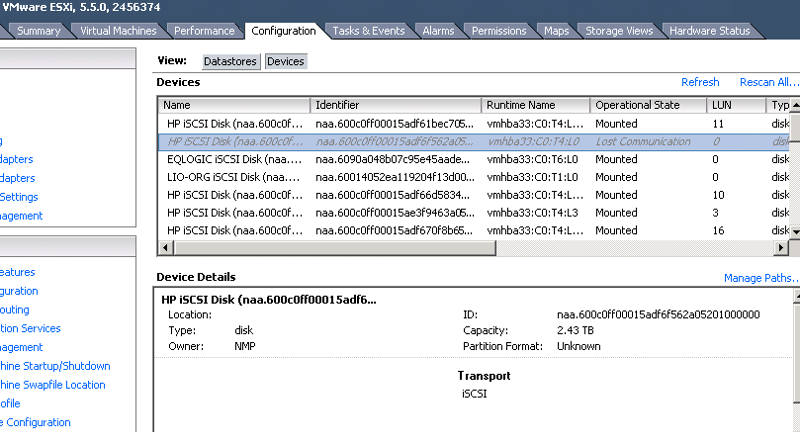Click identifier naa.6090a048b07c95e45aade...

click(392, 160)
